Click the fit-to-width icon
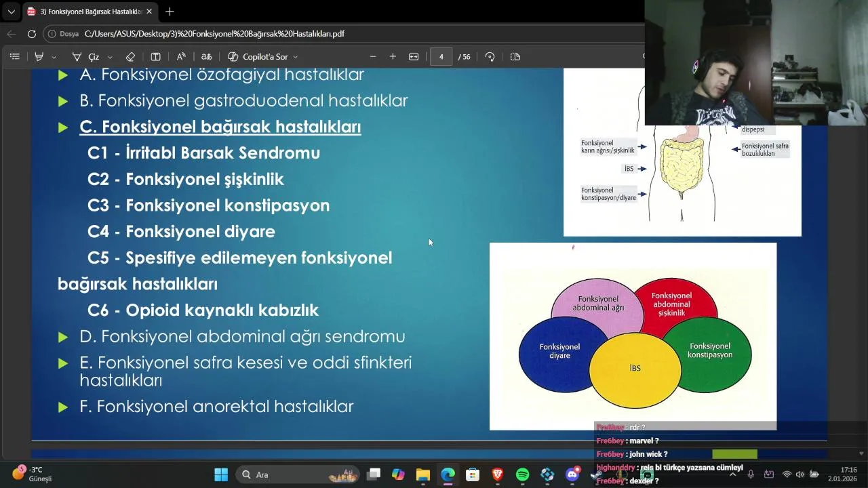Viewport: 868px width, 488px height. [x=414, y=57]
